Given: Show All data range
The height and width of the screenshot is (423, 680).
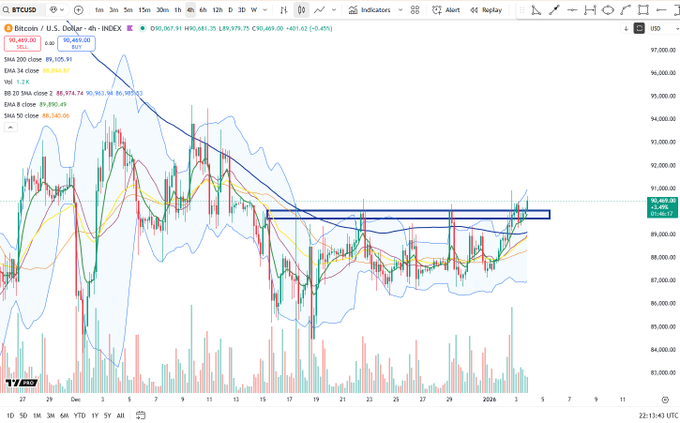Looking at the screenshot, I should pos(121,416).
